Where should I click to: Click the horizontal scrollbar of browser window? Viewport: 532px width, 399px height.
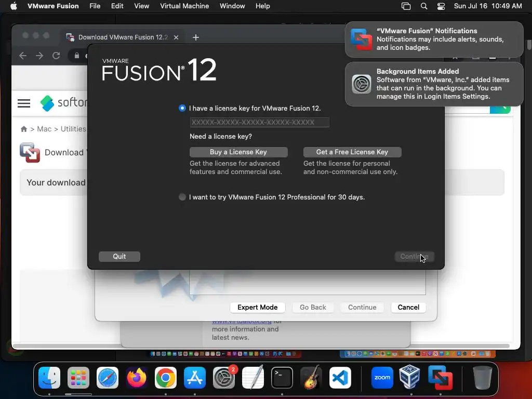(x=261, y=345)
